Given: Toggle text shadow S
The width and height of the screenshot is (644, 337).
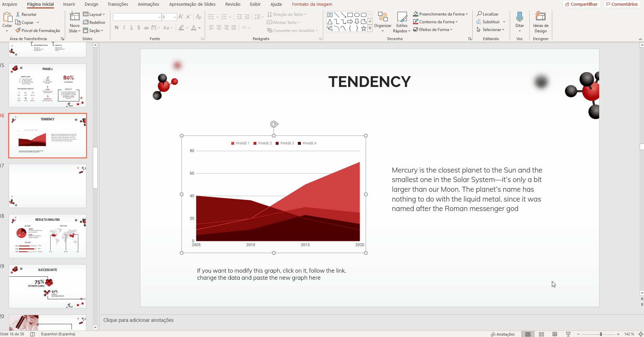Looking at the screenshot, I should [x=139, y=28].
